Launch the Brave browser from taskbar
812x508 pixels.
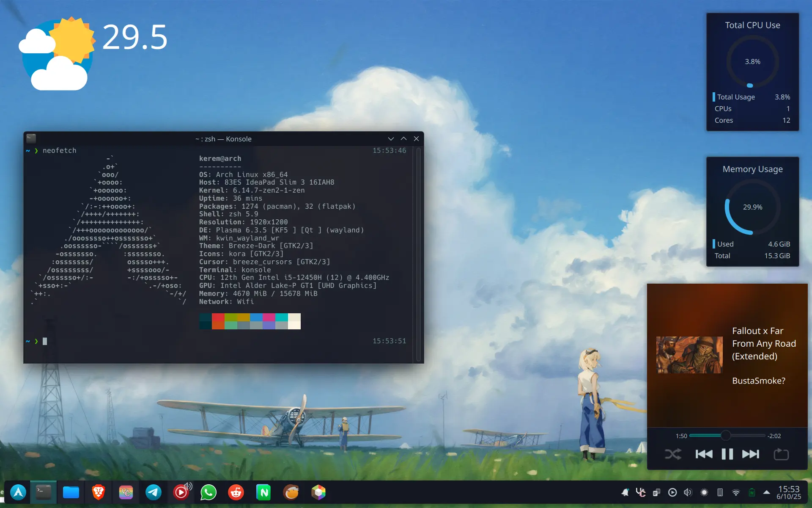click(x=99, y=492)
